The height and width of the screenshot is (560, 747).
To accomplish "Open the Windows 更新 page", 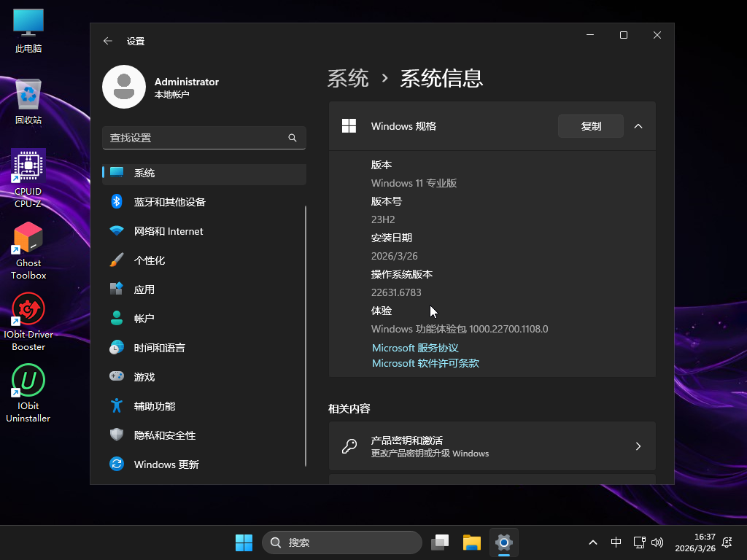I will pyautogui.click(x=166, y=464).
